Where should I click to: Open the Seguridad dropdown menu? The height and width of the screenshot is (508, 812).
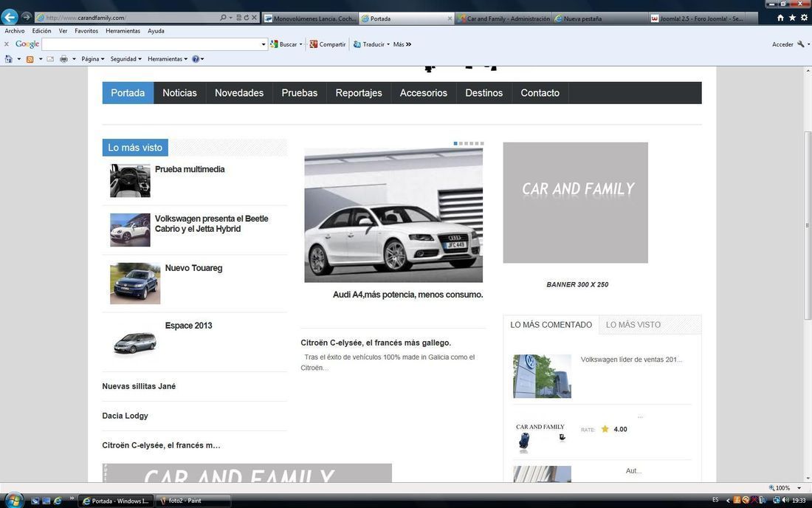125,59
